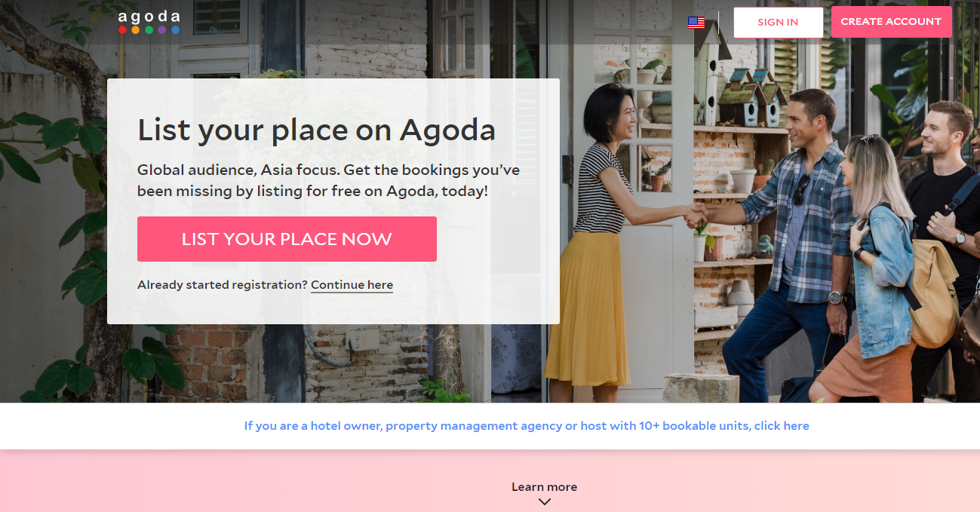Click the 'Global audience, Asia focus' description text
This screenshot has height=512, width=980.
tap(328, 180)
